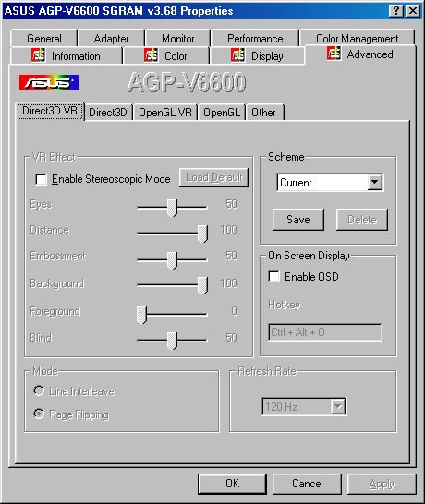Go to the Other tab
The width and height of the screenshot is (425, 504).
[x=264, y=113]
